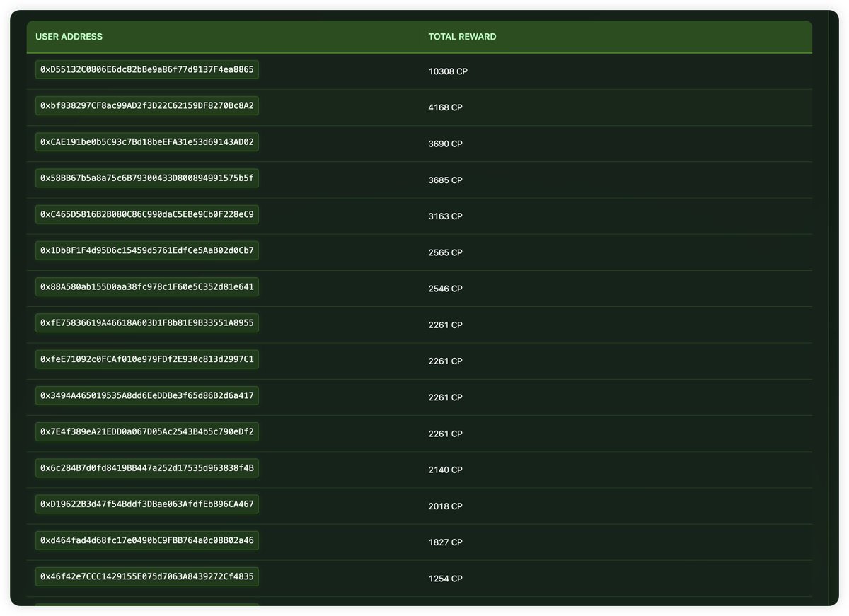849x616 pixels.
Task: Click the TOTAL REWARD column header
Action: tap(461, 36)
